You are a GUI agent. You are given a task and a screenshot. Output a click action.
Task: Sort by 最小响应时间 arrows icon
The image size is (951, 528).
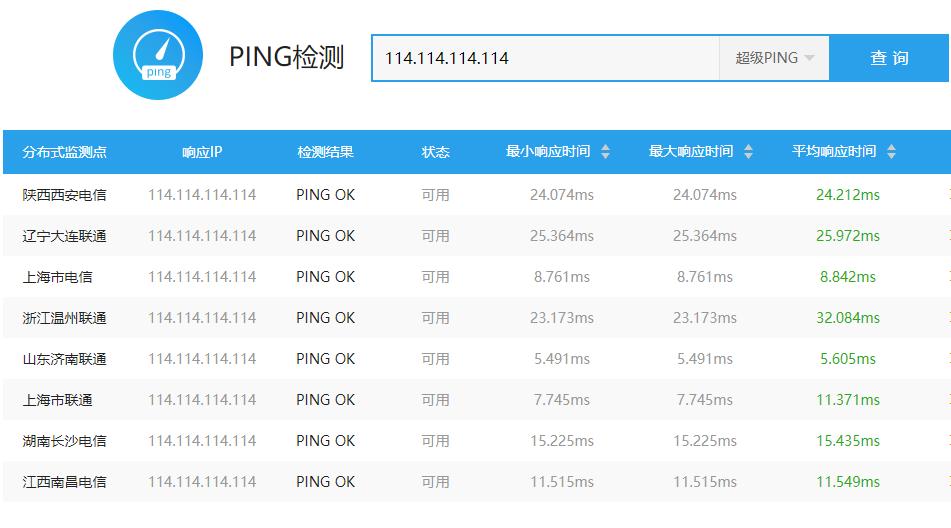(x=605, y=152)
